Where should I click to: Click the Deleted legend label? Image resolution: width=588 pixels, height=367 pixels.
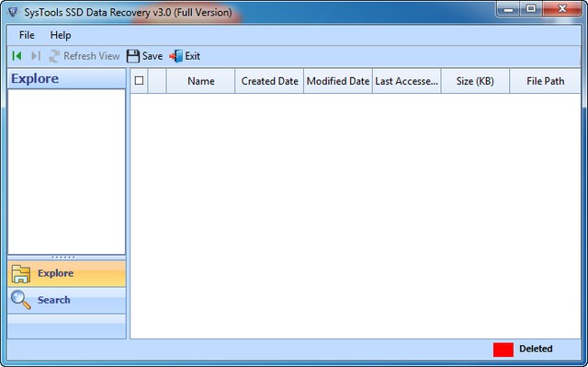(536, 349)
